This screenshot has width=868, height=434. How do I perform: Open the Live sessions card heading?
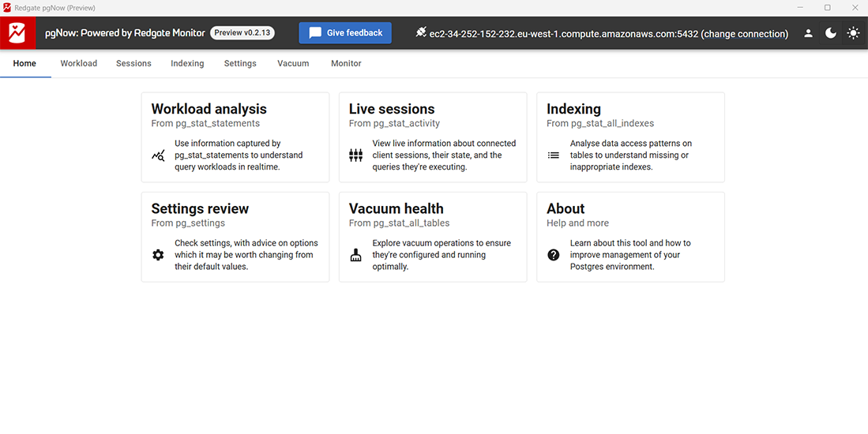[x=392, y=109]
